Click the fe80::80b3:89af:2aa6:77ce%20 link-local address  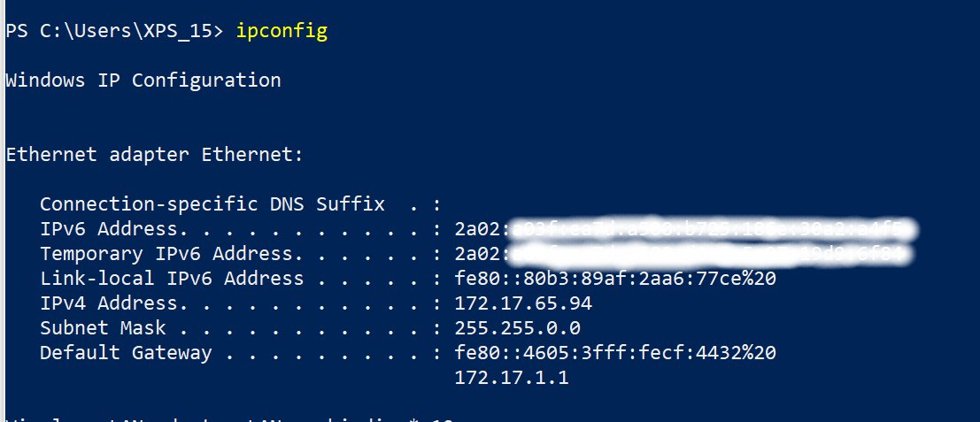615,279
